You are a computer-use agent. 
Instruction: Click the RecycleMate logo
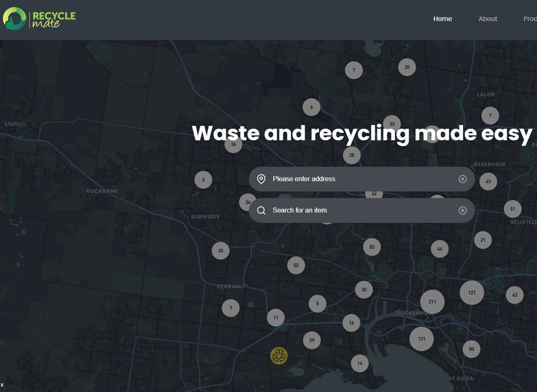pos(39,19)
